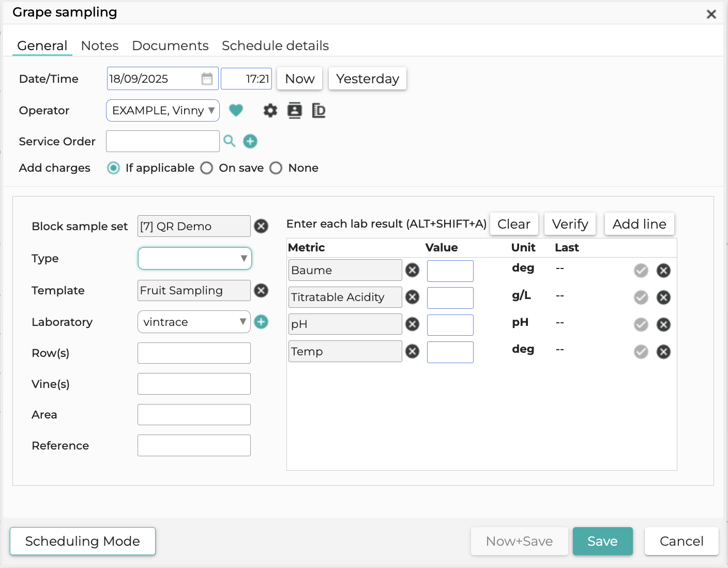This screenshot has width=728, height=568.
Task: Focus the Service Order field
Action: pos(163,141)
